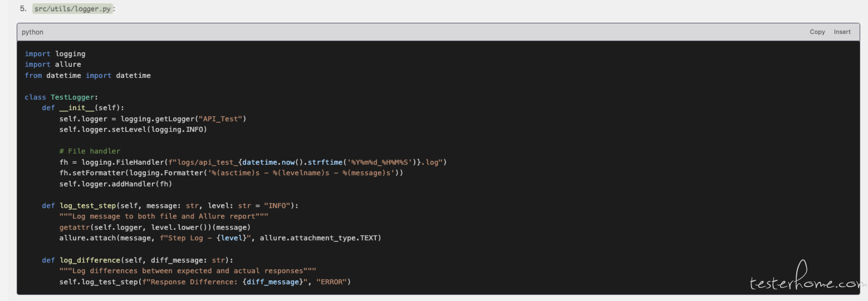
Task: Insert the python code block
Action: click(x=842, y=32)
